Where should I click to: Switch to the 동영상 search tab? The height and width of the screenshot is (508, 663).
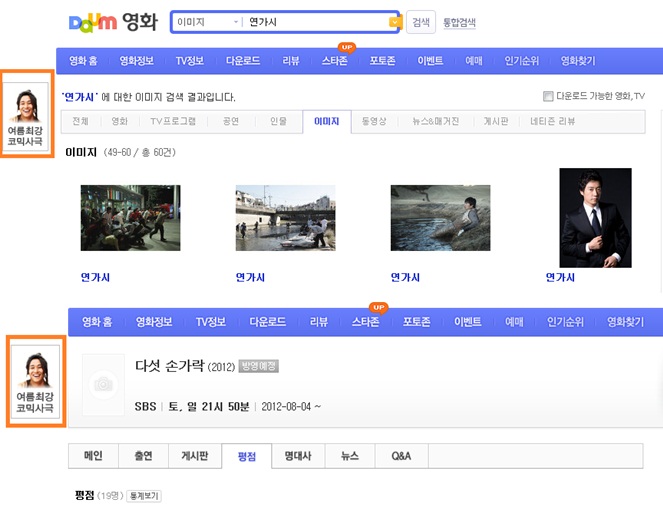[x=374, y=121]
